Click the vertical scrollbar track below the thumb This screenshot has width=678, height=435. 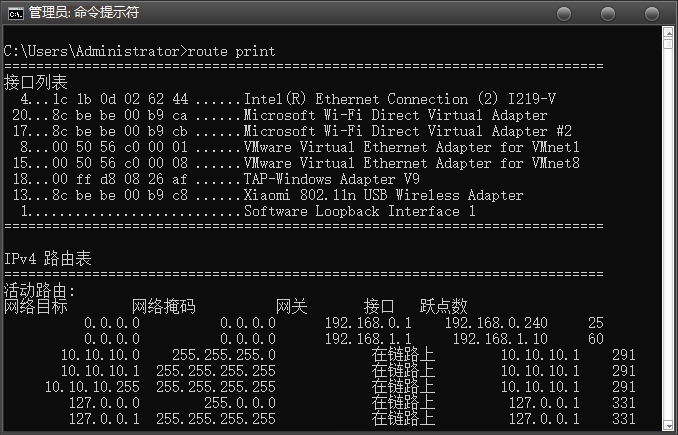pos(668,233)
